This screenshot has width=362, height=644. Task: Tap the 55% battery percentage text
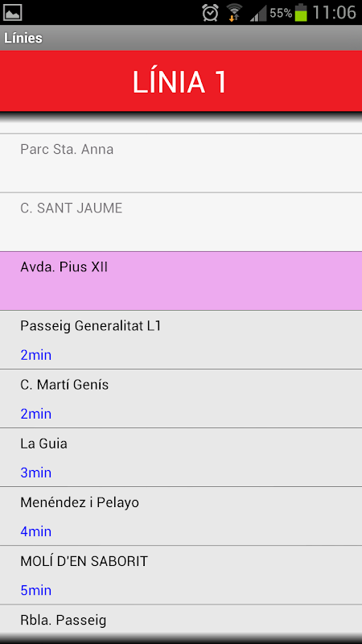click(x=281, y=13)
